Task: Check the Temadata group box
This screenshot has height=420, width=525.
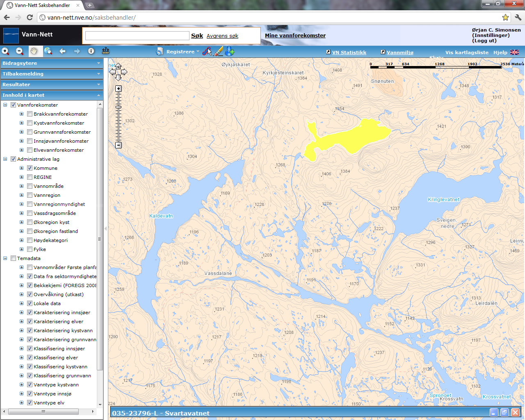Action: [x=13, y=258]
